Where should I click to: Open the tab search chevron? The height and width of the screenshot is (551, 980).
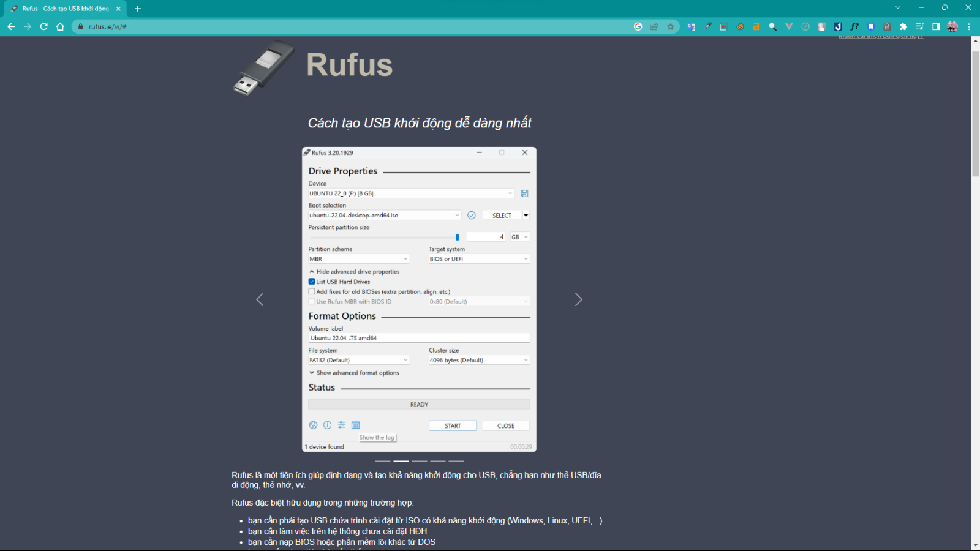pyautogui.click(x=897, y=7)
